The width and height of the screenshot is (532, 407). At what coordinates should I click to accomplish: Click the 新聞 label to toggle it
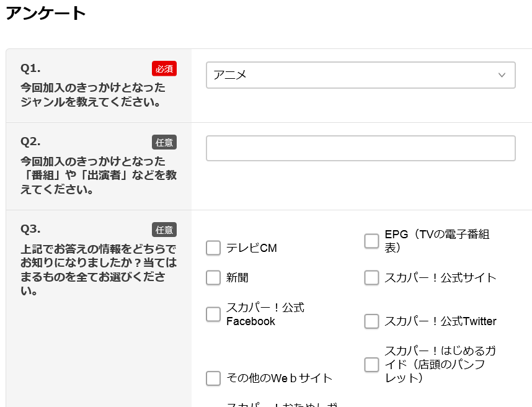[236, 277]
